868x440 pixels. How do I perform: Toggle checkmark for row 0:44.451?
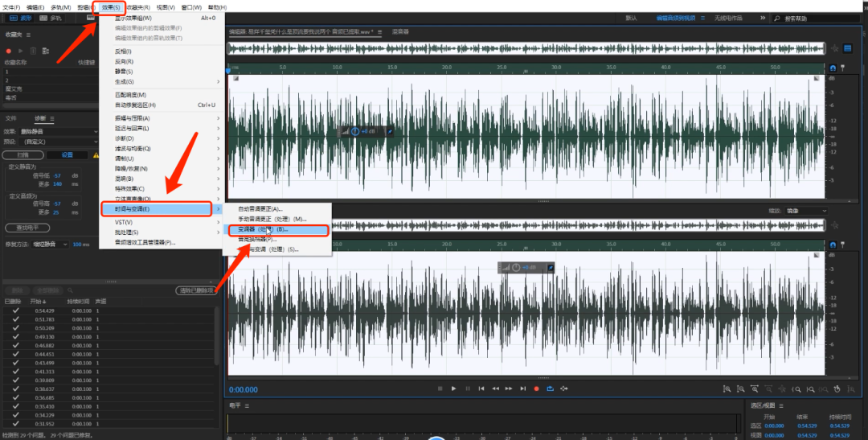[15, 354]
